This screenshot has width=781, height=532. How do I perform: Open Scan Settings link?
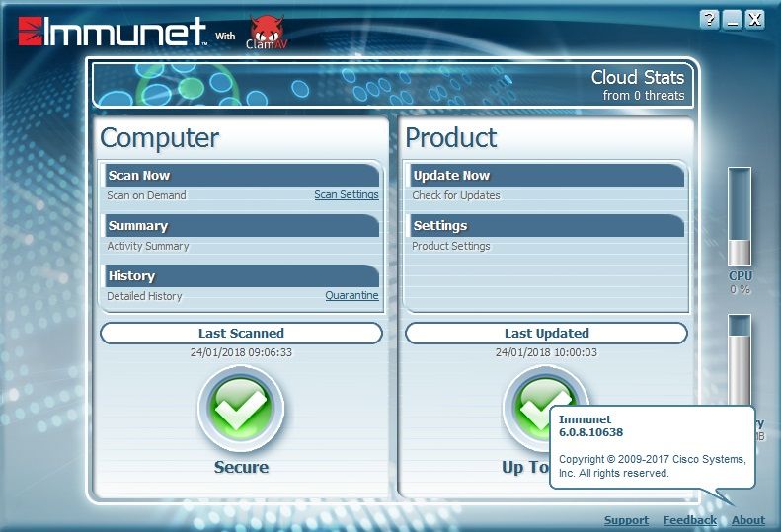(347, 194)
